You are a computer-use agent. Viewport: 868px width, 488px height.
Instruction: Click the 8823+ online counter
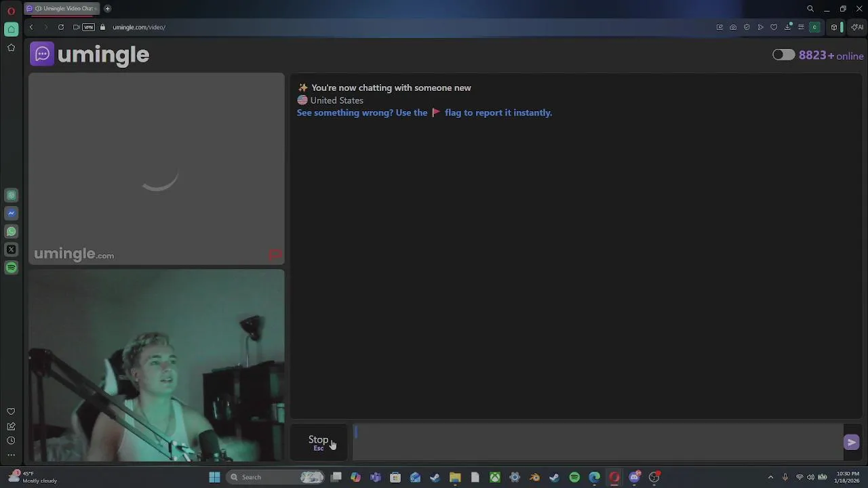coord(831,56)
